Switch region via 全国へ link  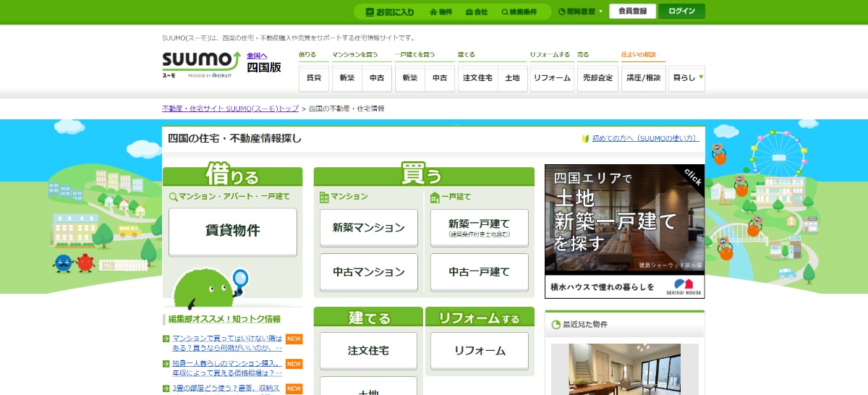click(257, 56)
